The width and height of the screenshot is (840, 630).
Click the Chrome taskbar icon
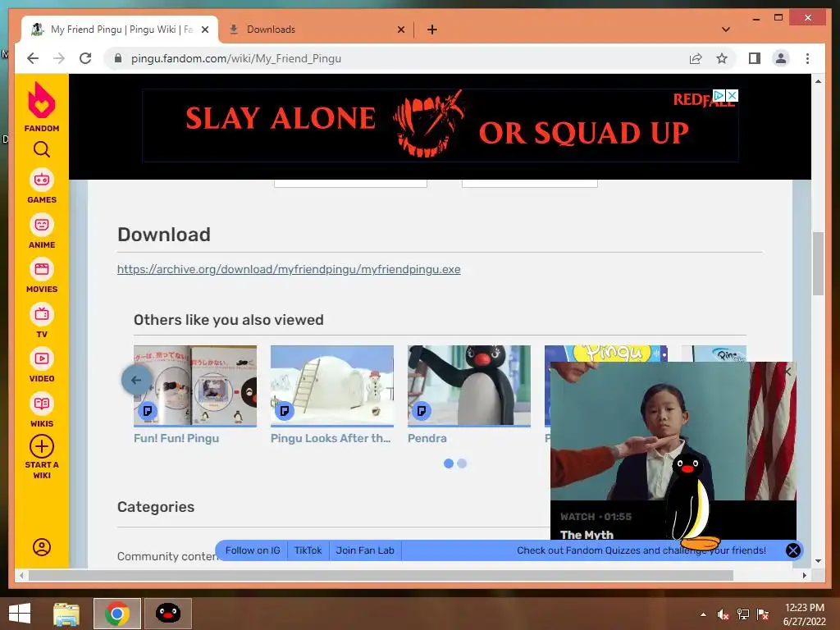point(116,614)
